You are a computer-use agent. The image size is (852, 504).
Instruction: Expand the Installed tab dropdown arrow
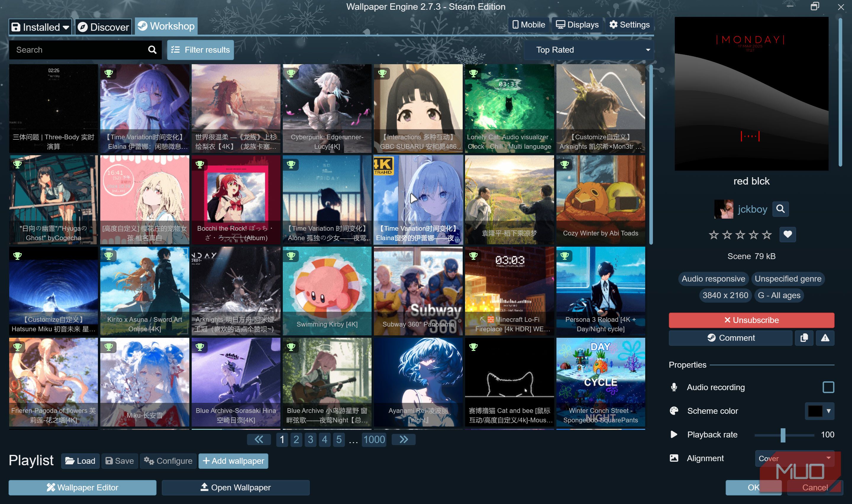pyautogui.click(x=66, y=27)
